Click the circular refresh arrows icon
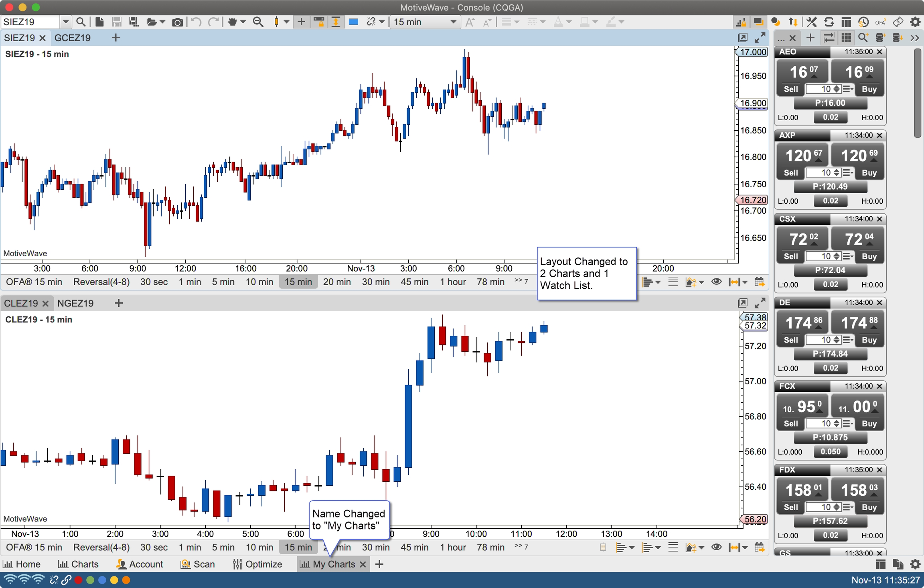924x588 pixels. coord(829,22)
